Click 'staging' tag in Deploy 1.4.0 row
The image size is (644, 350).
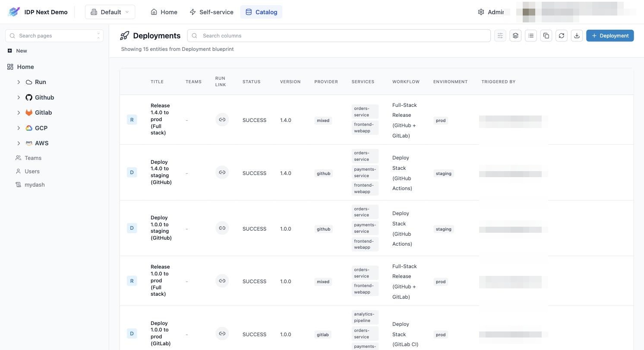444,174
